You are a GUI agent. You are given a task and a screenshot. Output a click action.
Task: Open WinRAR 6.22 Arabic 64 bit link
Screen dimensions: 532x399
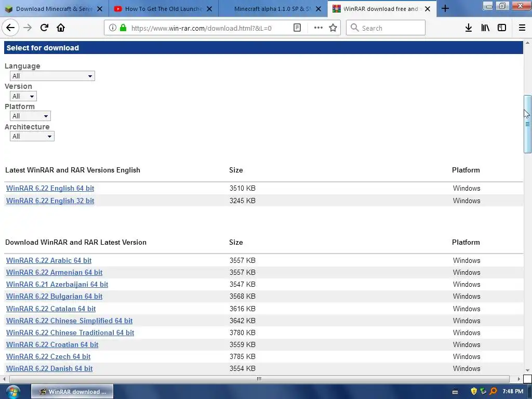(48, 261)
